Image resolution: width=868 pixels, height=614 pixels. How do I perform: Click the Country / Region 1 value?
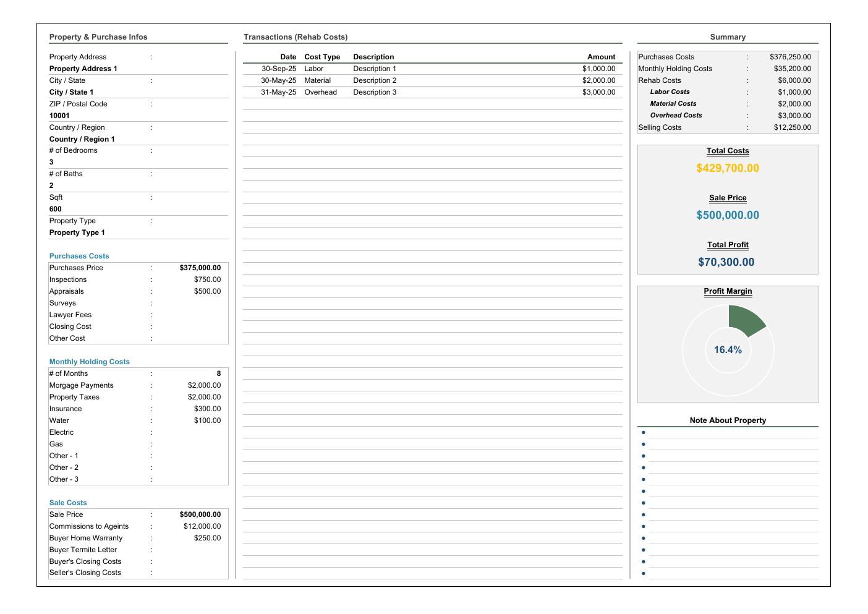point(82,139)
